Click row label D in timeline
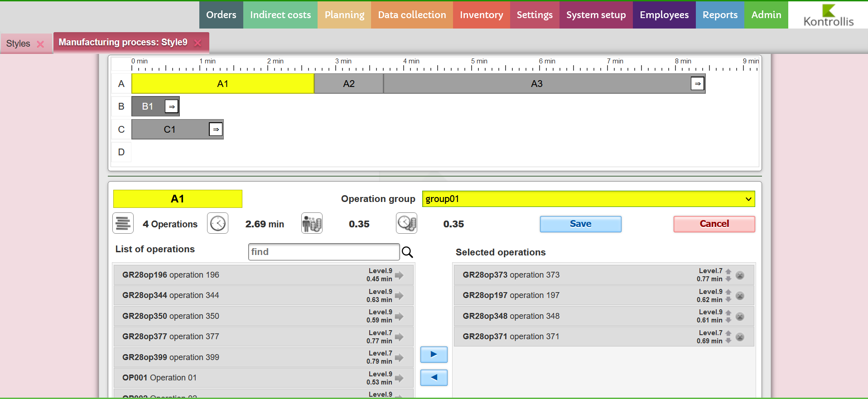Viewport: 868px width, 399px height. click(x=121, y=152)
